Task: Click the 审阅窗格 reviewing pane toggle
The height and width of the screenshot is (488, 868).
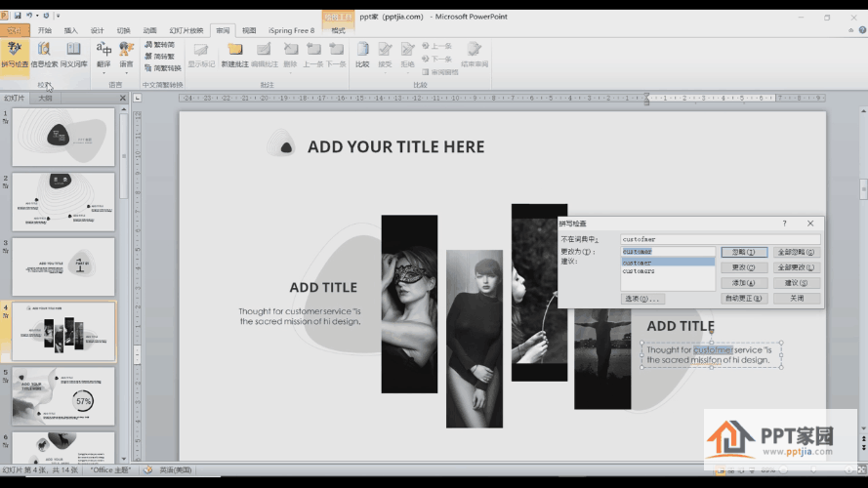Action: pos(440,72)
